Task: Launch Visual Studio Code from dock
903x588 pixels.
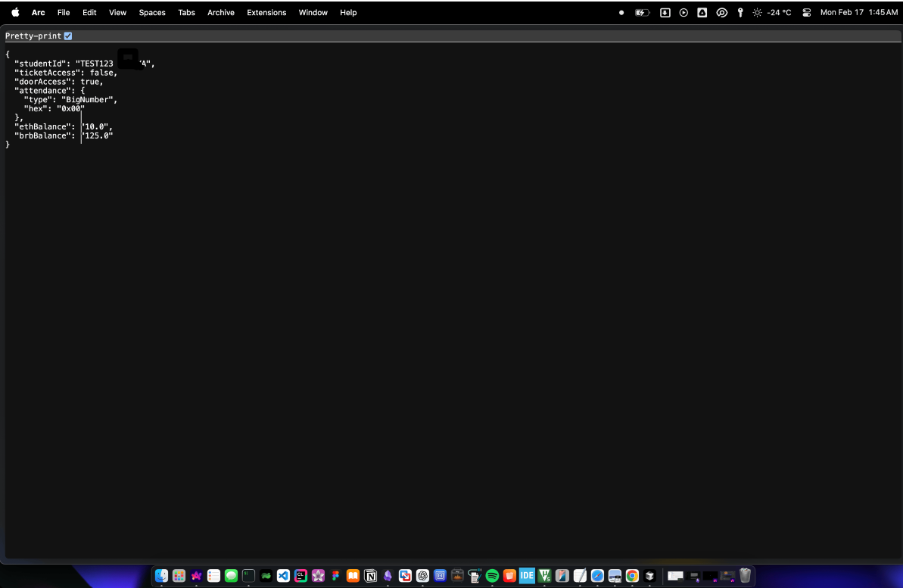Action: 283,575
